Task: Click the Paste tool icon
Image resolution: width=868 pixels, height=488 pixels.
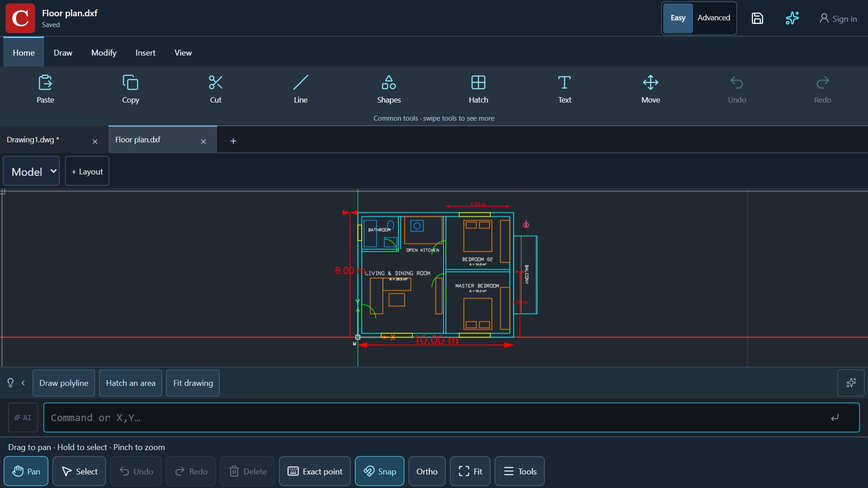Action: click(45, 83)
